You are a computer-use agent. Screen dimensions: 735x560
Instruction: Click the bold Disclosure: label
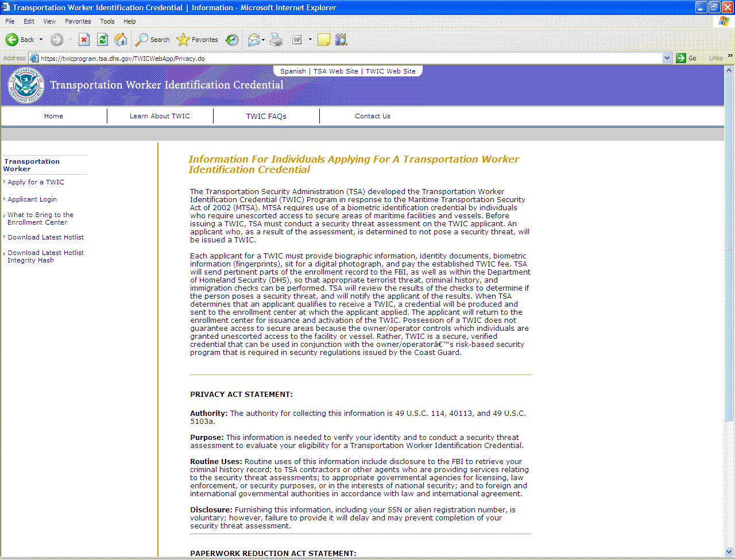[x=211, y=509]
